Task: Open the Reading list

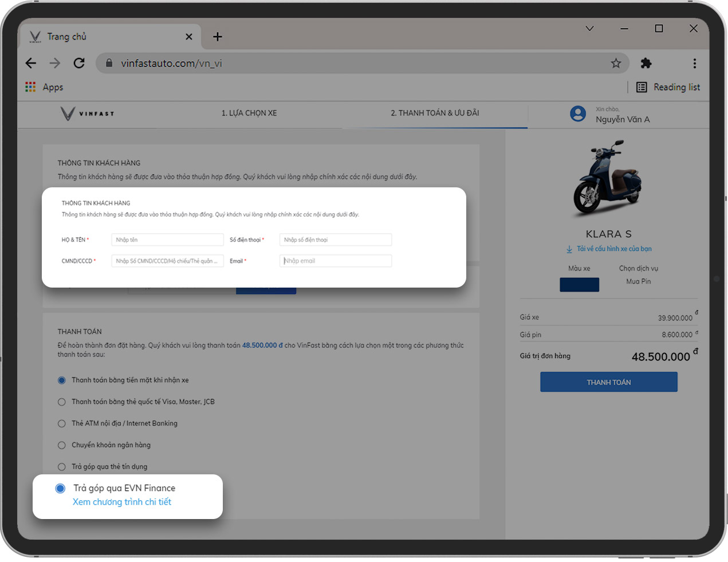Action: pyautogui.click(x=668, y=87)
